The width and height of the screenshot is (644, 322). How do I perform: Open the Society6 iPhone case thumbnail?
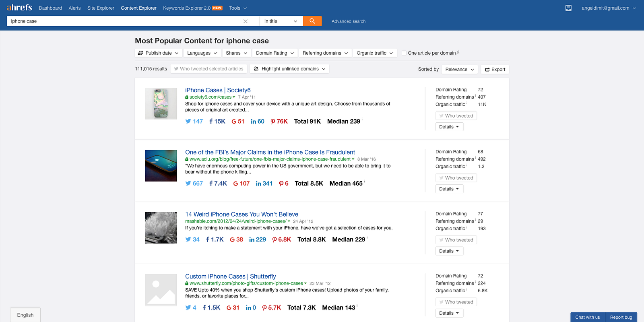pyautogui.click(x=161, y=103)
